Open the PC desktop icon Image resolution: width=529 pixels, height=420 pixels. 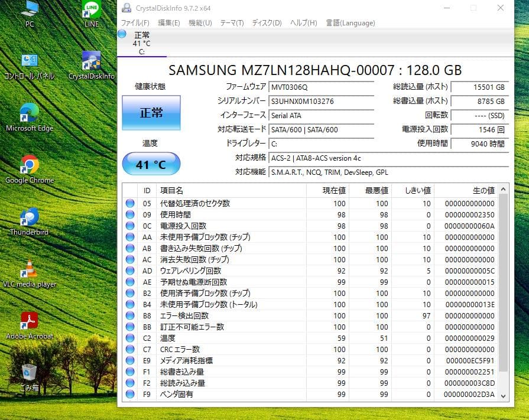pyautogui.click(x=30, y=14)
